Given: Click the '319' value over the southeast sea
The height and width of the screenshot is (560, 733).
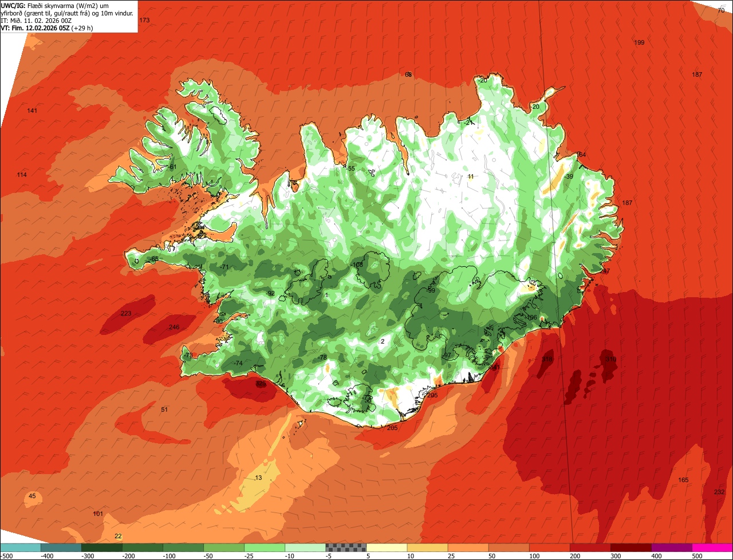Looking at the screenshot, I should 611,360.
